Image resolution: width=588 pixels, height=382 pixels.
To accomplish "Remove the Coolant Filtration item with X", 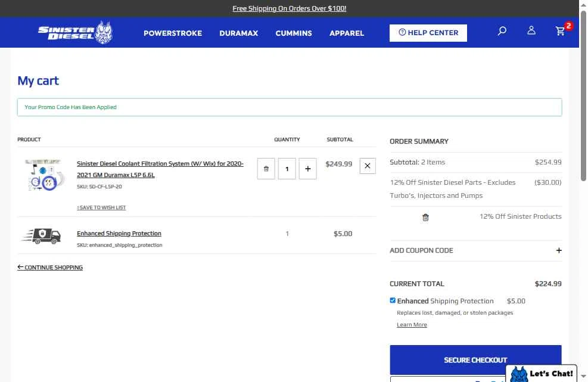I will 368,166.
